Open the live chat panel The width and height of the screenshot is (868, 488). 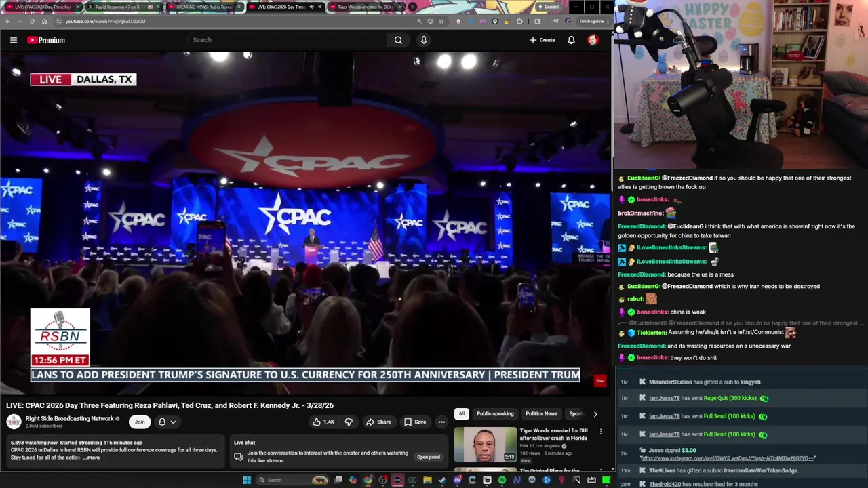(429, 457)
